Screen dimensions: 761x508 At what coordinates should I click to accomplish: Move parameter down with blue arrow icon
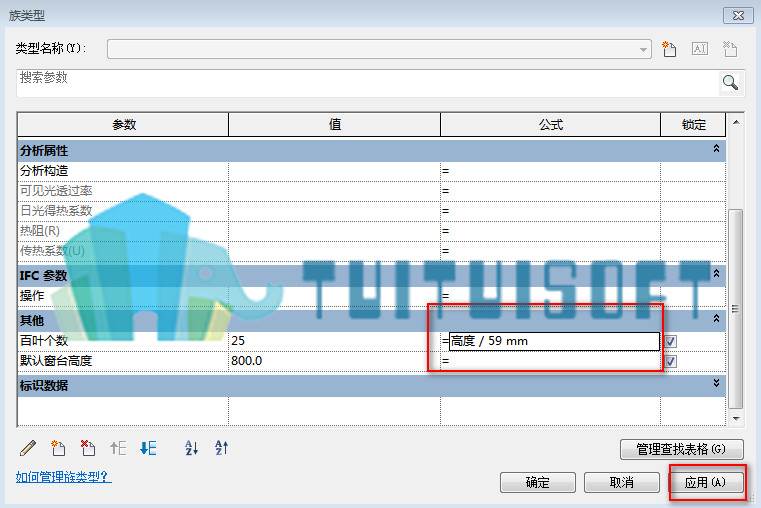tap(148, 448)
